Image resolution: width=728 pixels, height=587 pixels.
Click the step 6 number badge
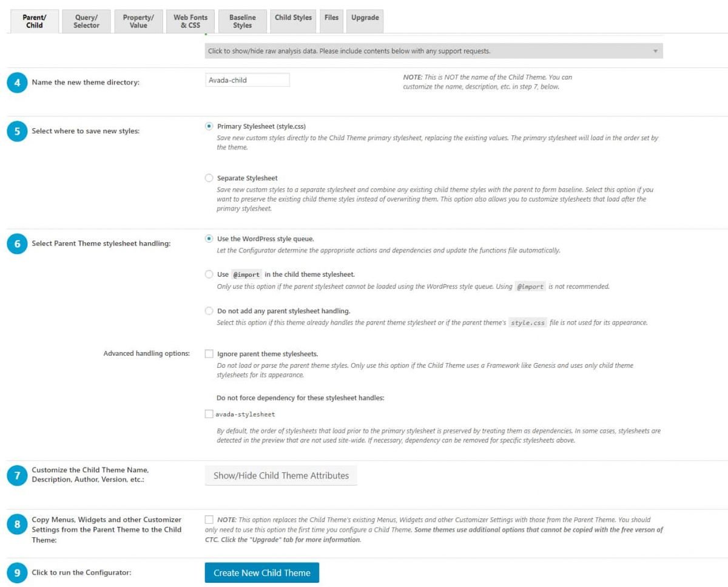(x=17, y=243)
